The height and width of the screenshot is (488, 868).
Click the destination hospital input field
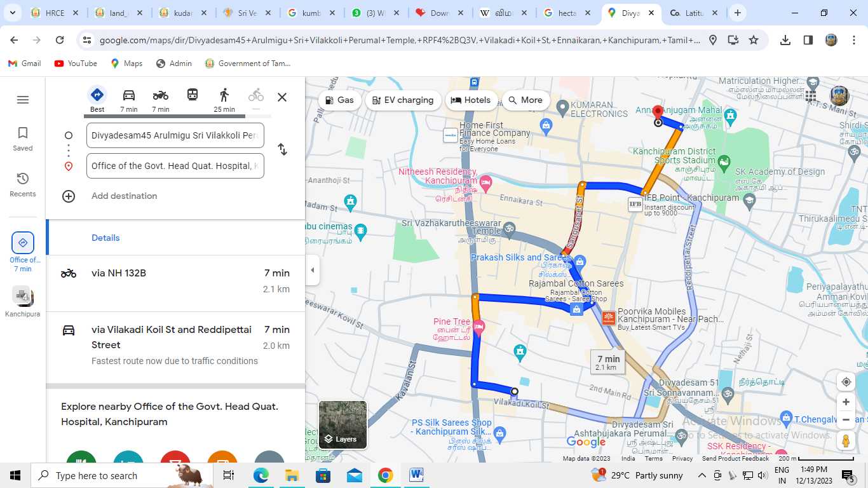tap(175, 166)
